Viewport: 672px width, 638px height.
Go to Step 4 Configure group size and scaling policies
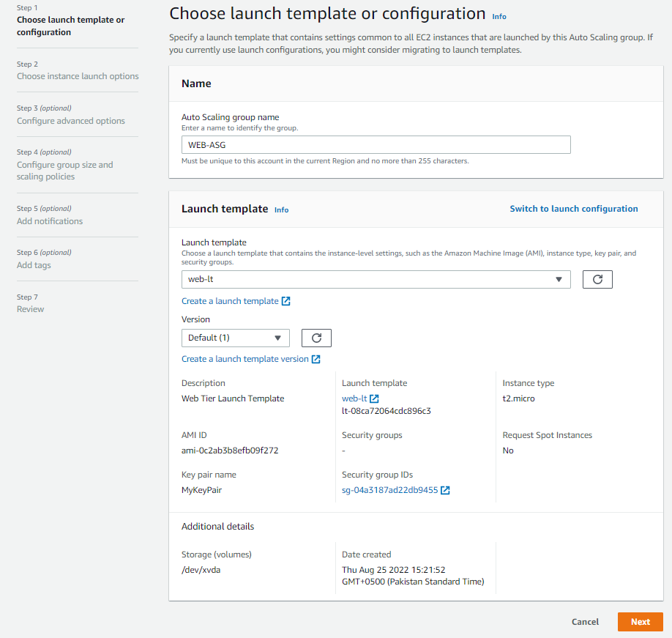coord(64,171)
